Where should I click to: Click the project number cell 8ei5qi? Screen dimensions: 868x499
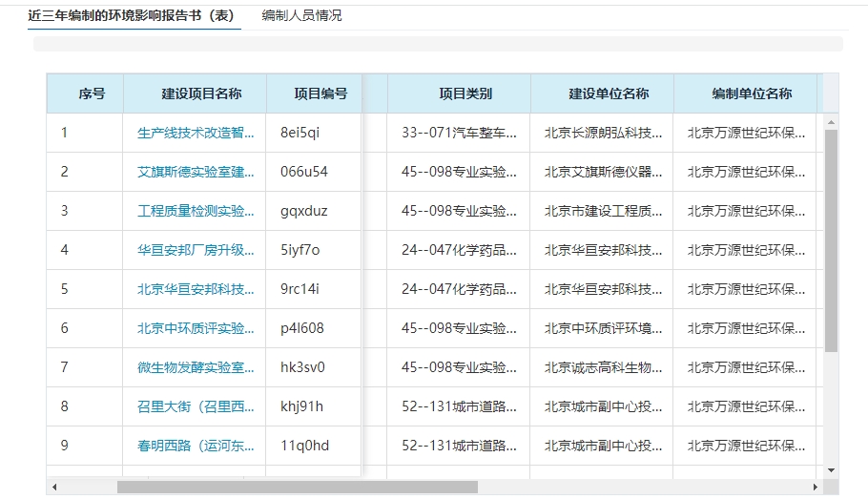[300, 133]
